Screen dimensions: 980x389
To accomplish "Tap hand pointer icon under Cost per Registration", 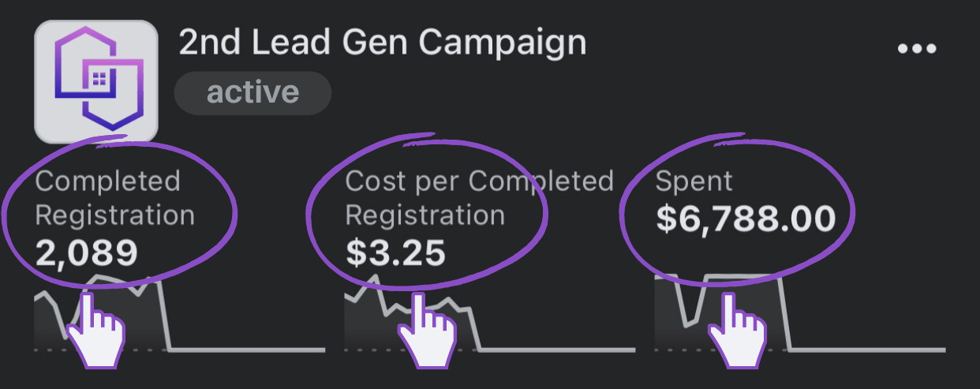I will click(426, 330).
